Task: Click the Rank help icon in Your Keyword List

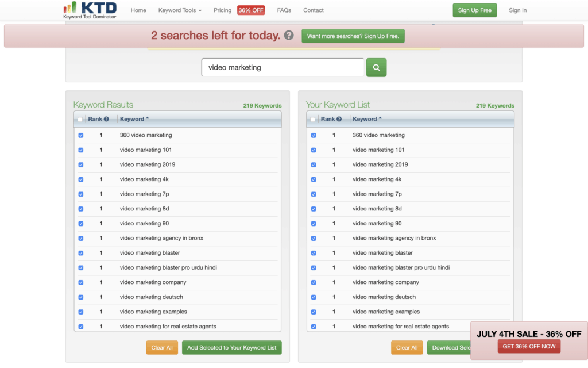Action: pos(339,119)
